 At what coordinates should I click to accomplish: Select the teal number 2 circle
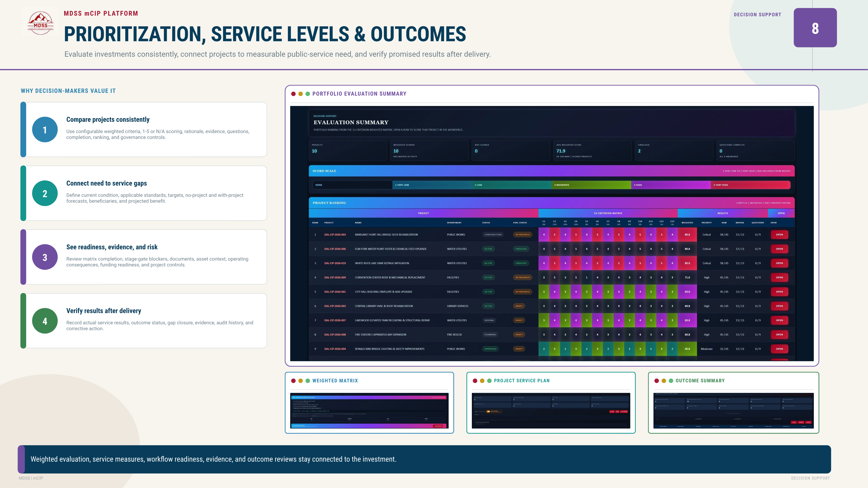pyautogui.click(x=45, y=193)
